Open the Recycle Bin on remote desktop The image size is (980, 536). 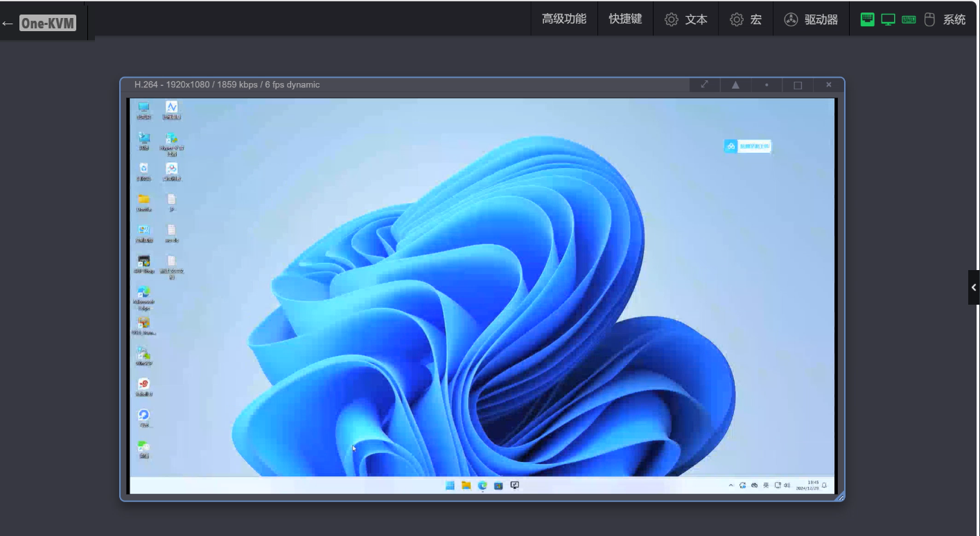(x=143, y=171)
